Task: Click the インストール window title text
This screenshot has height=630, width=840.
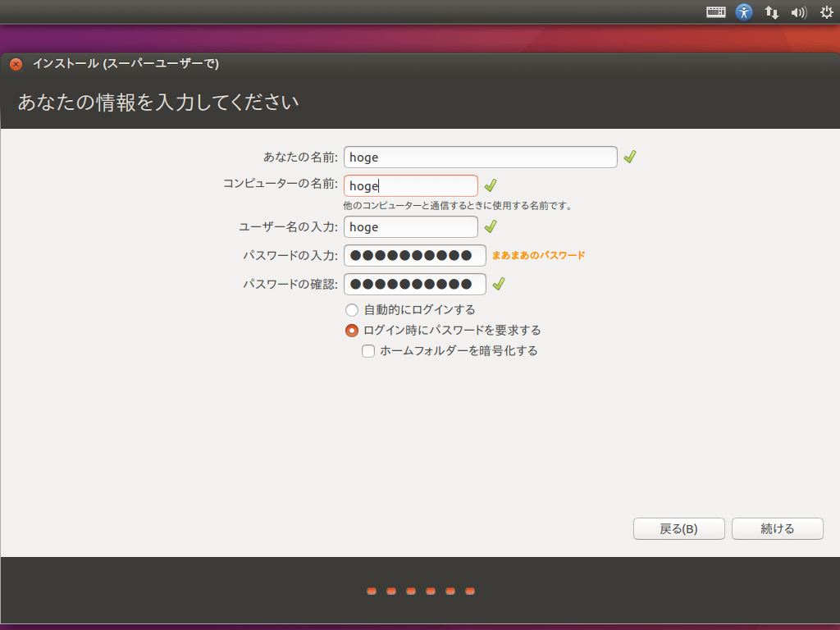Action: coord(126,64)
